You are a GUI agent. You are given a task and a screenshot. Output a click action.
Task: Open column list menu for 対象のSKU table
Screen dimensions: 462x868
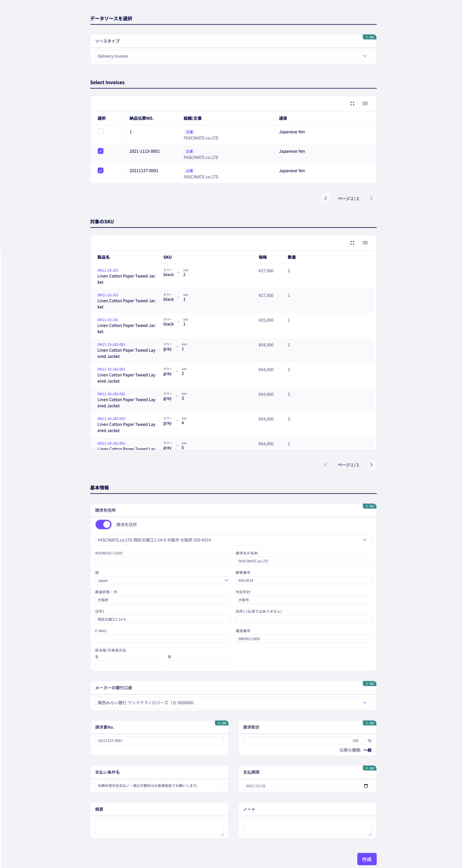point(365,243)
